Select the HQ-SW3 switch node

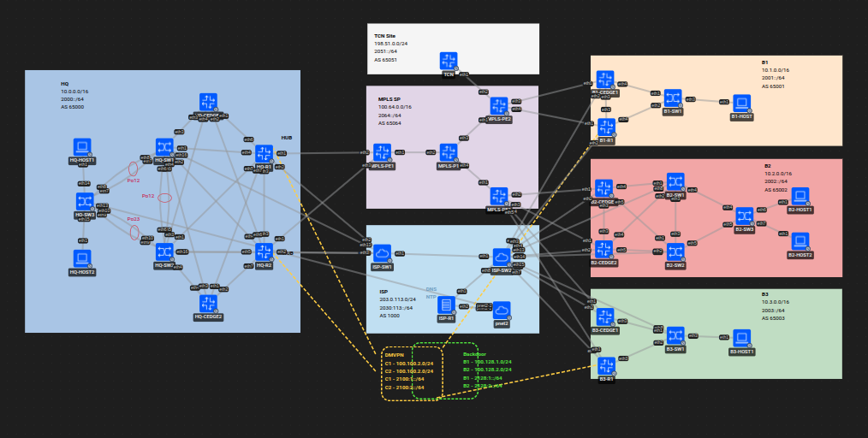point(85,201)
